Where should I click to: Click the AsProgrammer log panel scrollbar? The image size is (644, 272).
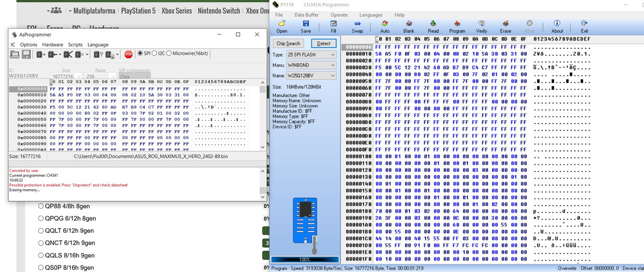[263, 183]
